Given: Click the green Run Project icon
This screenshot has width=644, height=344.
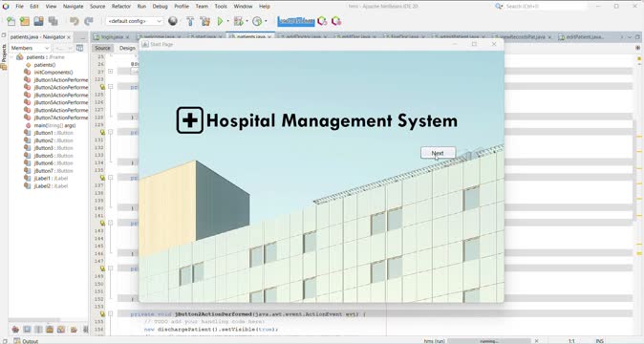Looking at the screenshot, I should pyautogui.click(x=220, y=21).
